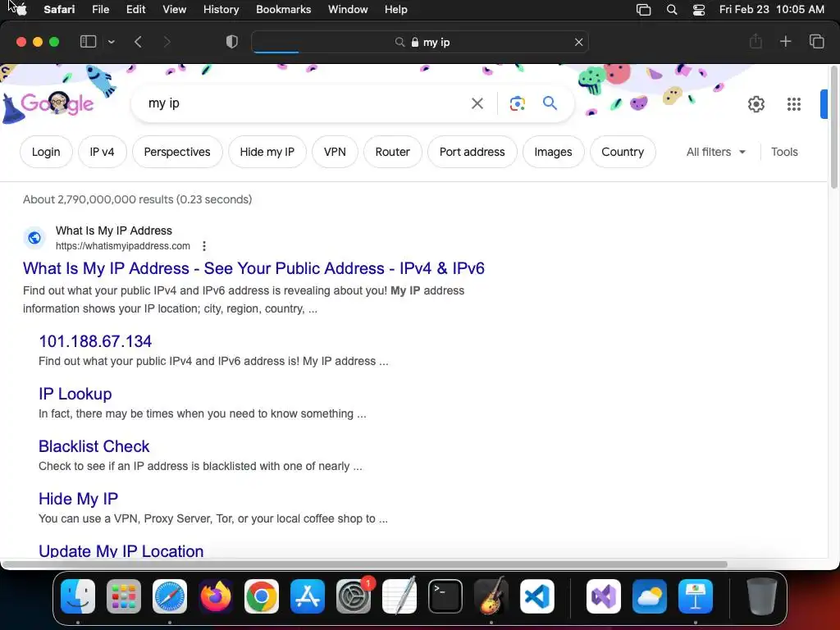Toggle the Safari sidebar icon

[88, 42]
